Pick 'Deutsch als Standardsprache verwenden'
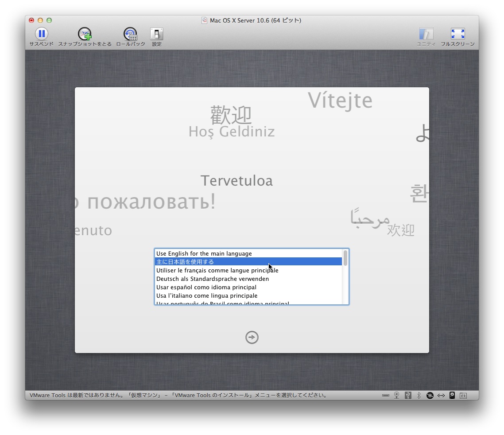Image resolution: width=504 pixels, height=435 pixels. point(248,279)
